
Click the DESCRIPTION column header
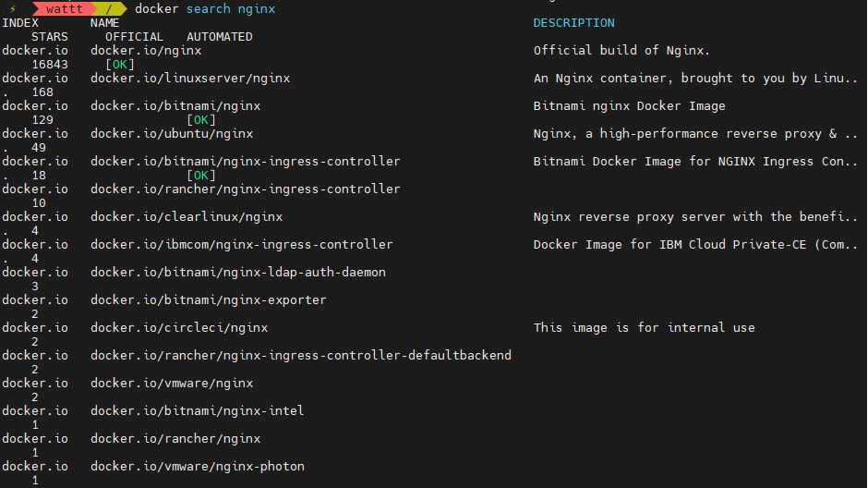pyautogui.click(x=573, y=23)
